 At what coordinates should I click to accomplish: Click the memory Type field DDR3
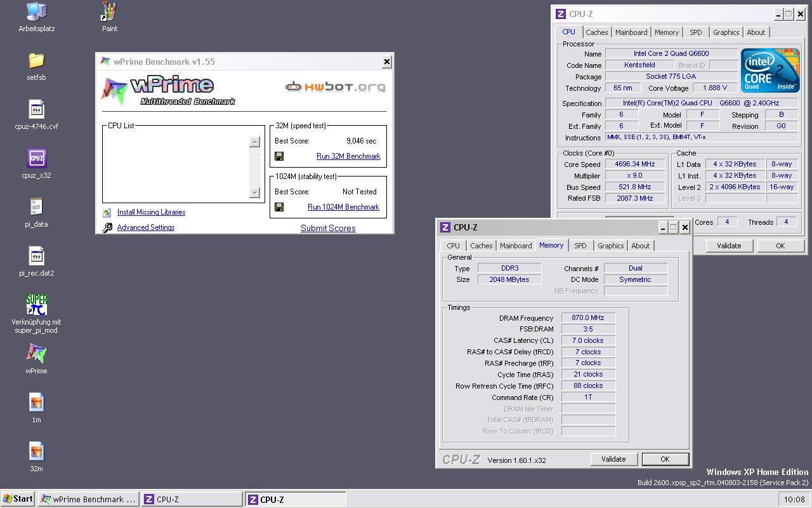click(509, 268)
